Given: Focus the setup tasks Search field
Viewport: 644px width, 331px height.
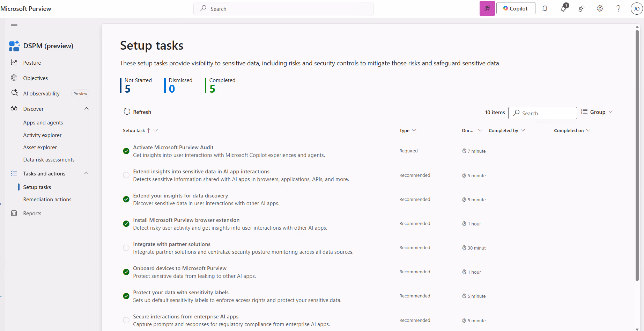Looking at the screenshot, I should pyautogui.click(x=542, y=113).
